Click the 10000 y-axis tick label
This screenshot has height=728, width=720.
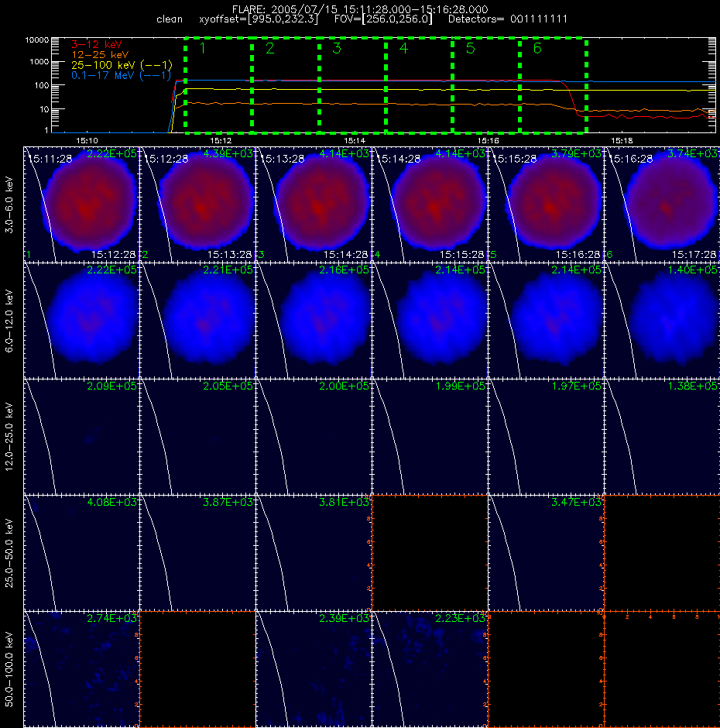pyautogui.click(x=36, y=40)
